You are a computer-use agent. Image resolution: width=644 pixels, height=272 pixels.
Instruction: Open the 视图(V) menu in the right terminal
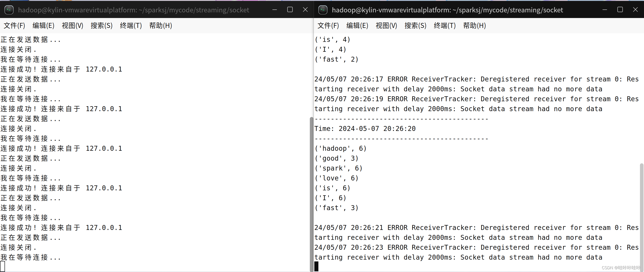point(386,25)
